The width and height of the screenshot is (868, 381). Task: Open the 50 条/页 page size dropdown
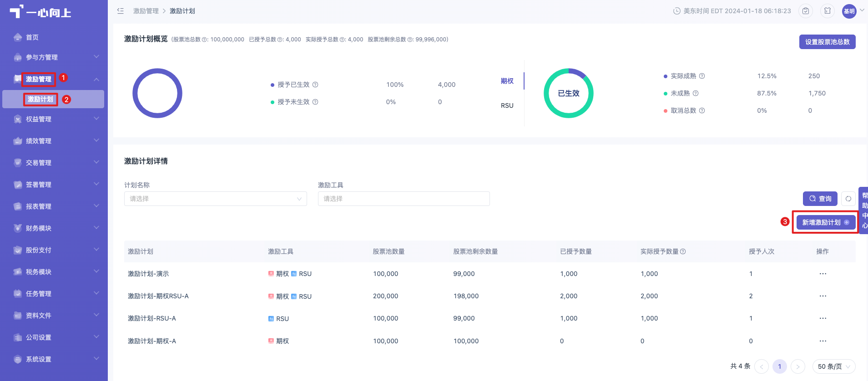coord(834,366)
